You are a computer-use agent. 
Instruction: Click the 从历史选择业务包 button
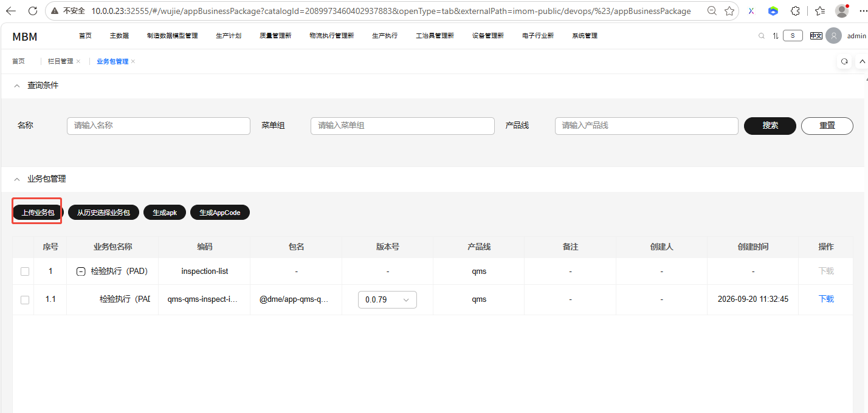103,213
